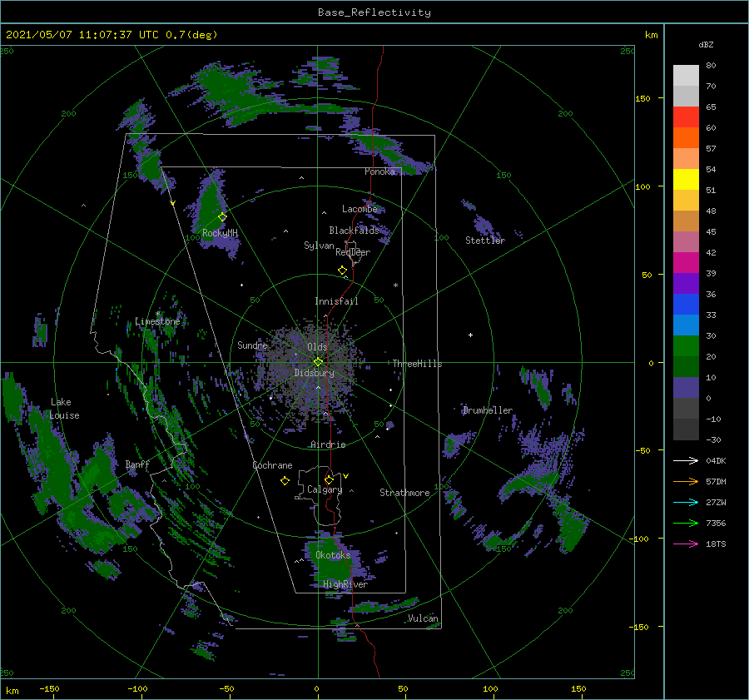Pick the pink 42-45 dBZ swatch
The width and height of the screenshot is (749, 700).
[x=686, y=242]
